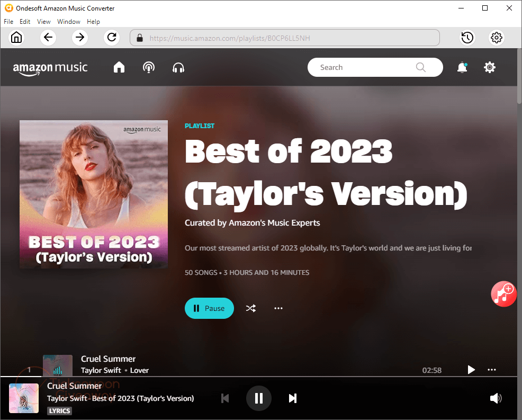Click the playback progress bar above player
Viewport: 522px width, 420px height.
click(259, 377)
